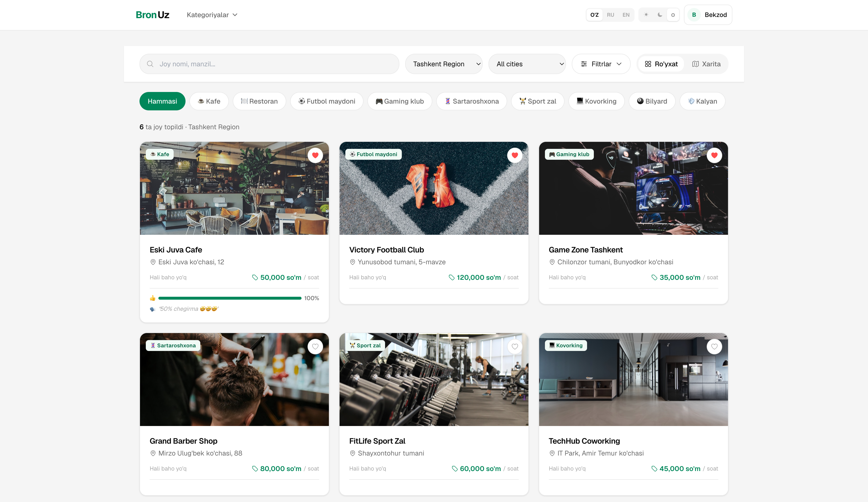Switch to Xarita map view
868x502 pixels.
706,64
